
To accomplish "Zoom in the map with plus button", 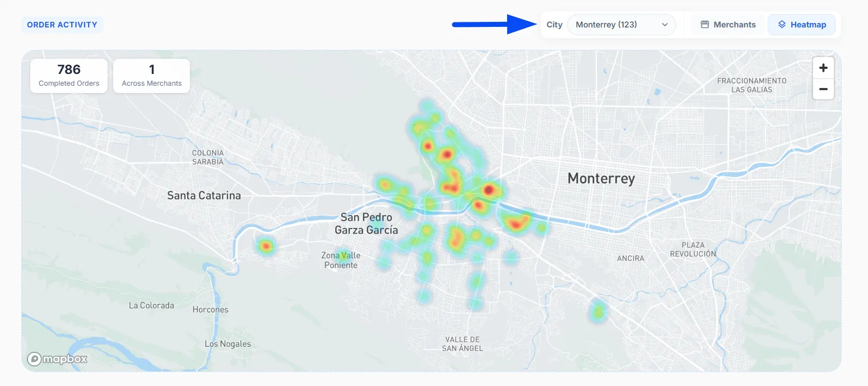I will pyautogui.click(x=823, y=68).
